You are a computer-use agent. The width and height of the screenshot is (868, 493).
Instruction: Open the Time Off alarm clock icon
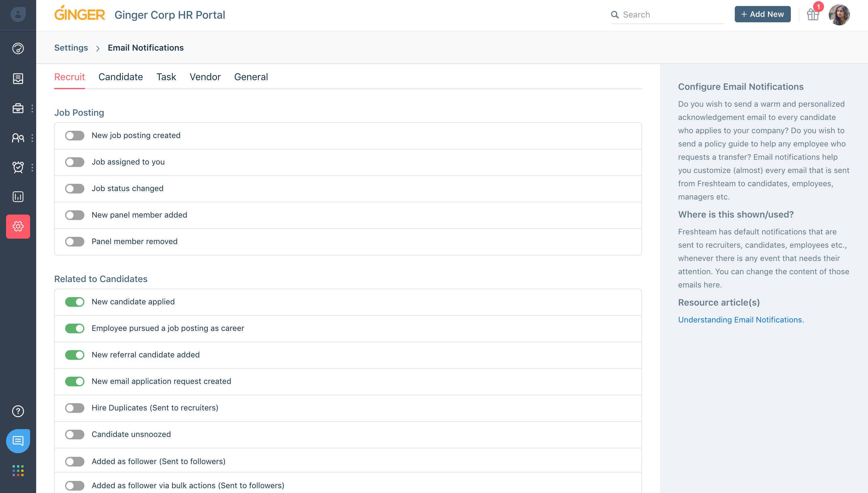click(x=18, y=167)
